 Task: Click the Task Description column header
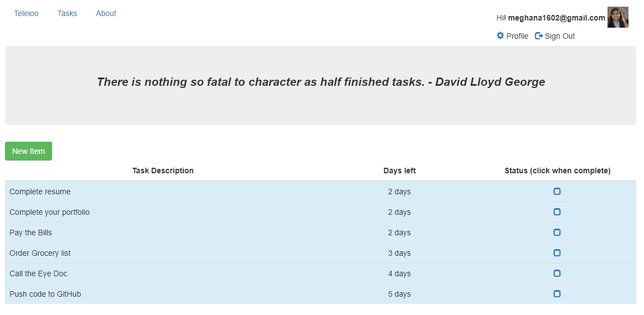point(163,171)
